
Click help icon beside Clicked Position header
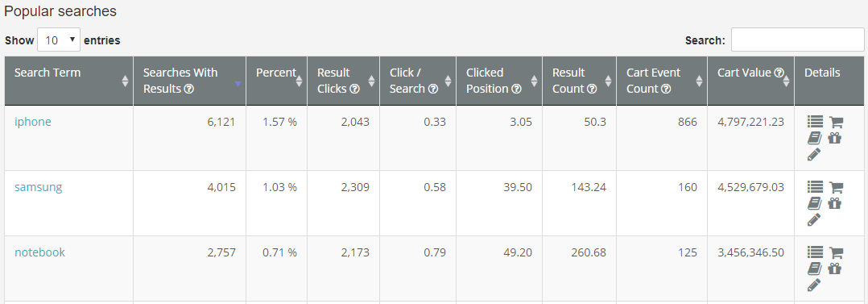pyautogui.click(x=517, y=89)
